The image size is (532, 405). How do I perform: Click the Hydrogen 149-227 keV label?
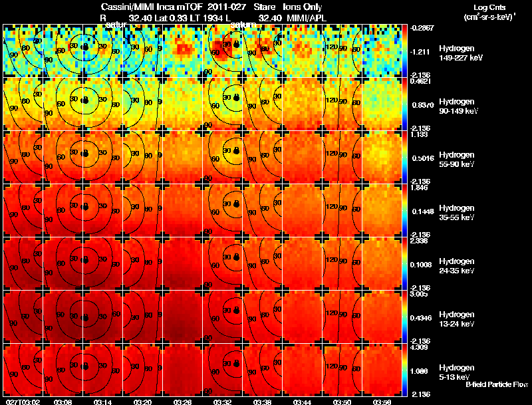[460, 53]
